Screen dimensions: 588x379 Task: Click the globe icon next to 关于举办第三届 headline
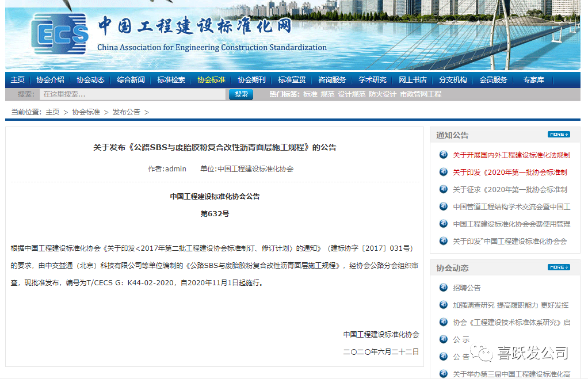(443, 374)
